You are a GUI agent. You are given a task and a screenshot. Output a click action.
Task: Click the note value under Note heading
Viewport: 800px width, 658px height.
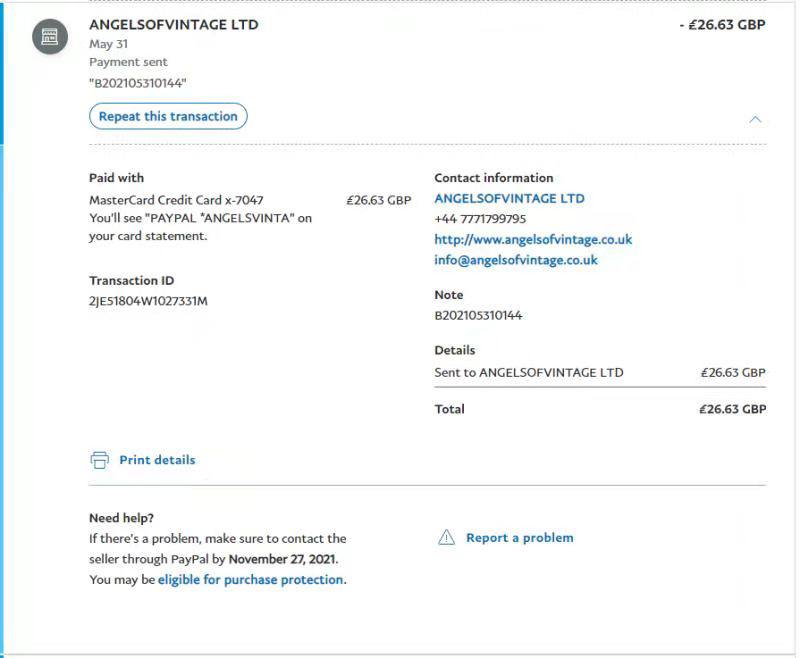(478, 316)
